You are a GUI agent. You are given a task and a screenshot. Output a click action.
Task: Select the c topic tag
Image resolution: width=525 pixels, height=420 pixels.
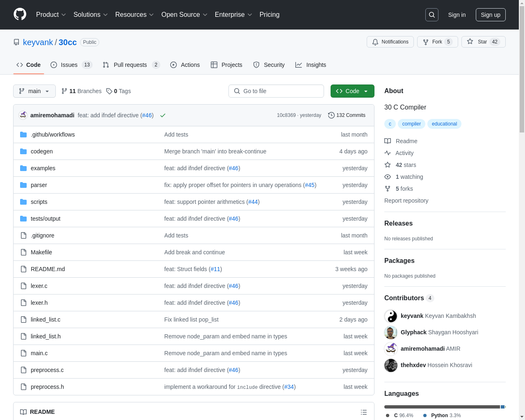(390, 124)
